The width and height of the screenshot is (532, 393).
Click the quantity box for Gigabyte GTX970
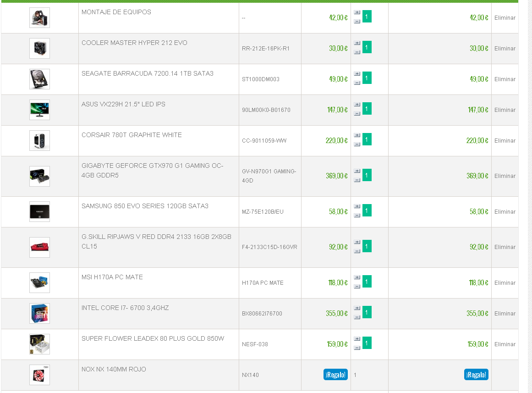pos(367,175)
